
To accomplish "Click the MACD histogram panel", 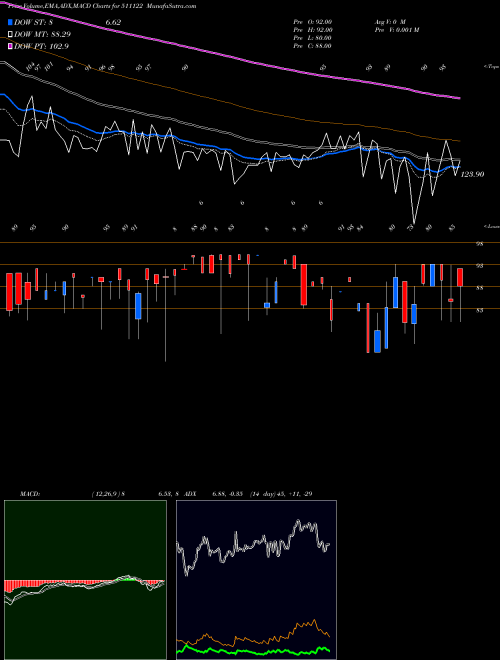I will (x=85, y=580).
